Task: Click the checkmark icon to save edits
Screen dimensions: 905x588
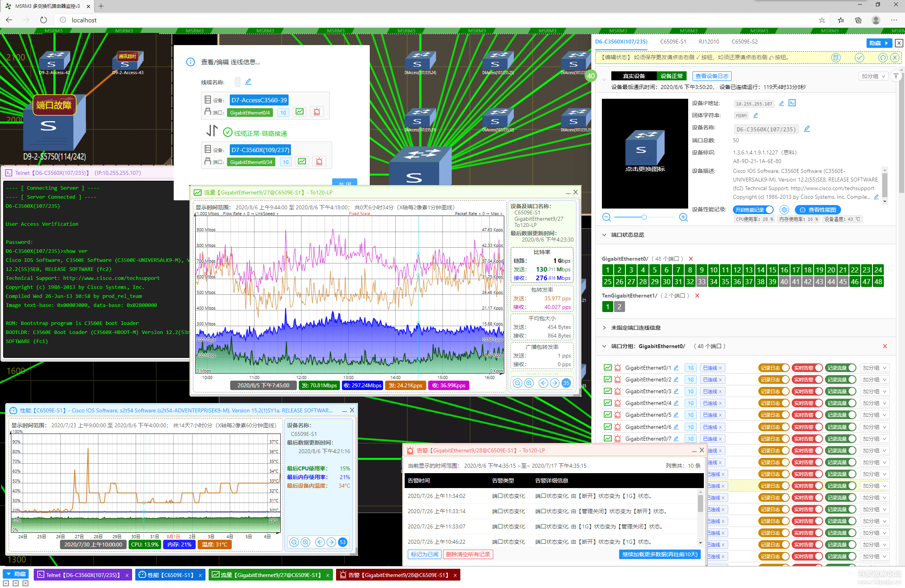Action: (x=860, y=58)
